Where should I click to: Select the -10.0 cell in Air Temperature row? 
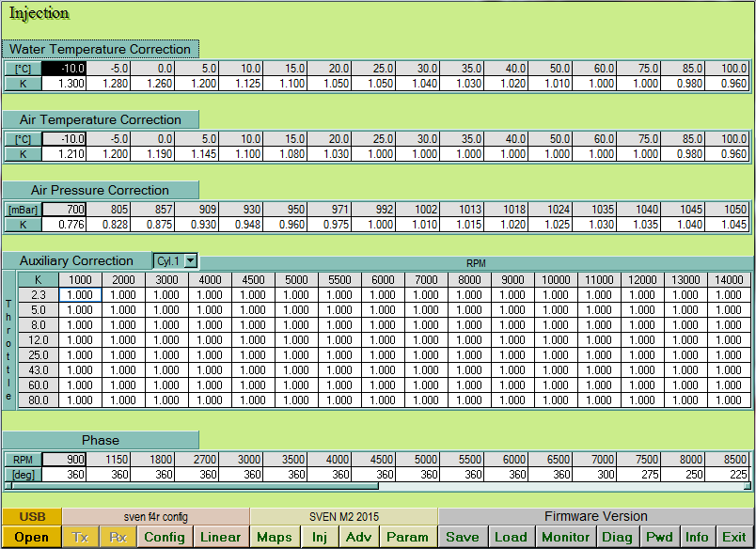click(x=64, y=139)
